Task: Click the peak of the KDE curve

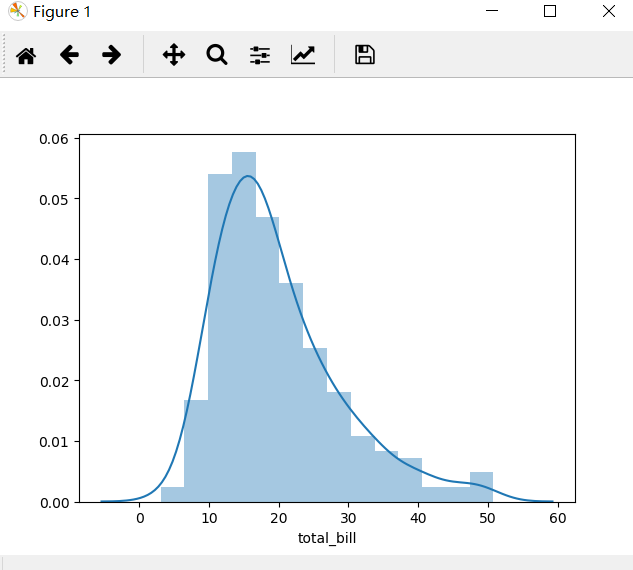Action: (x=247, y=176)
